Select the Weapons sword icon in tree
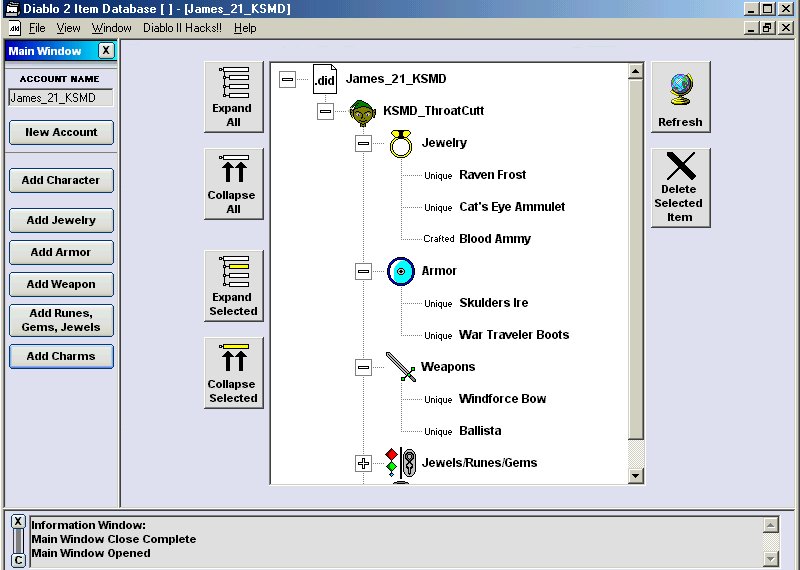This screenshot has width=800, height=570. click(x=401, y=367)
